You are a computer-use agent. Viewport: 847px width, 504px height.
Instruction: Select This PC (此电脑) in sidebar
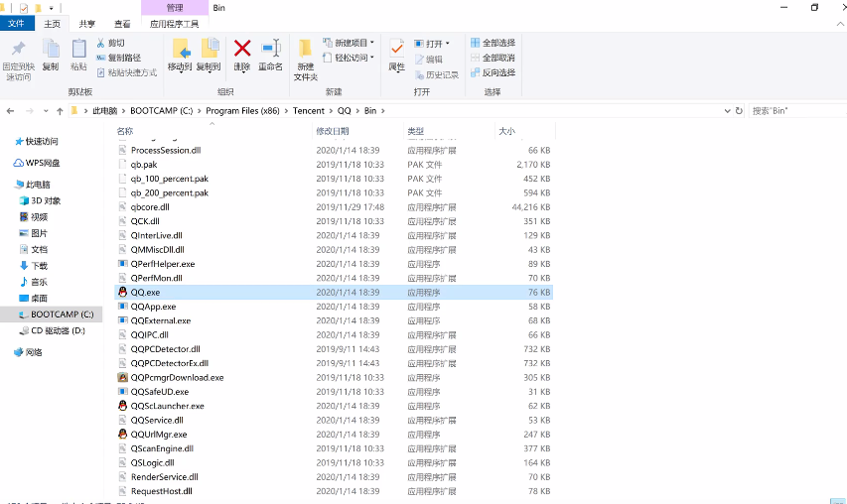click(33, 185)
